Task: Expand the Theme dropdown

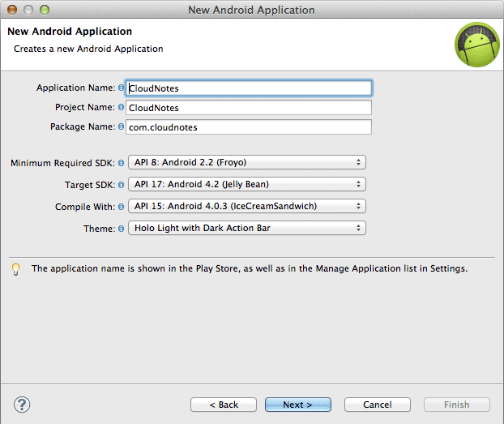Action: click(x=247, y=229)
